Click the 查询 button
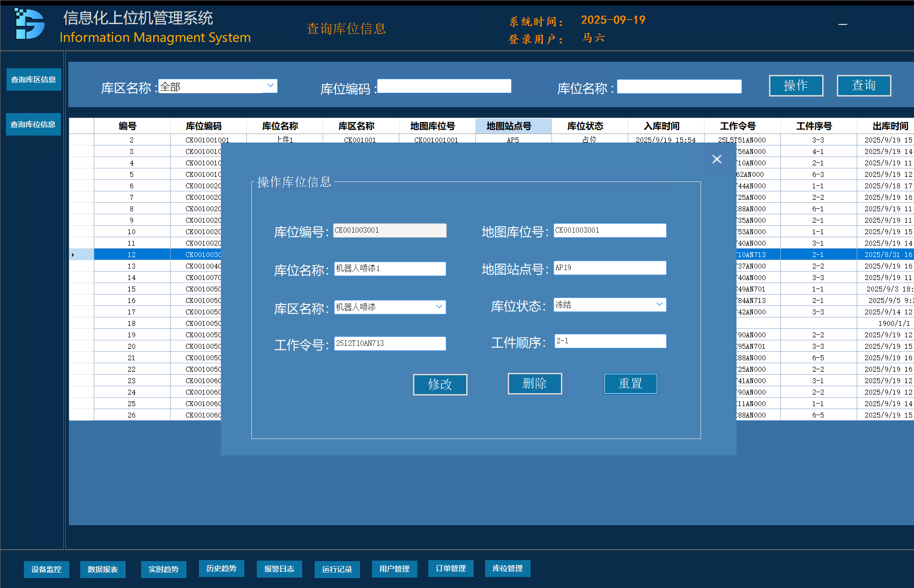This screenshot has height=588, width=914. click(x=864, y=86)
